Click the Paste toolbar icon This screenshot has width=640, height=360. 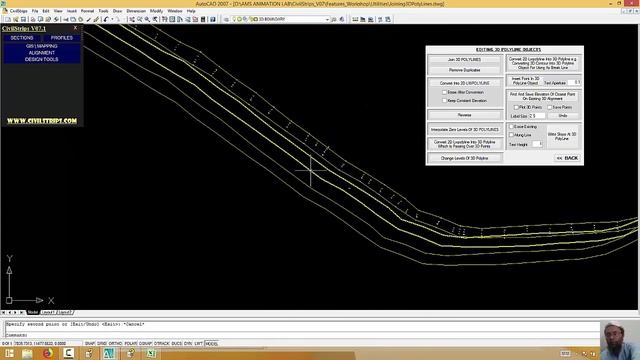80,19
